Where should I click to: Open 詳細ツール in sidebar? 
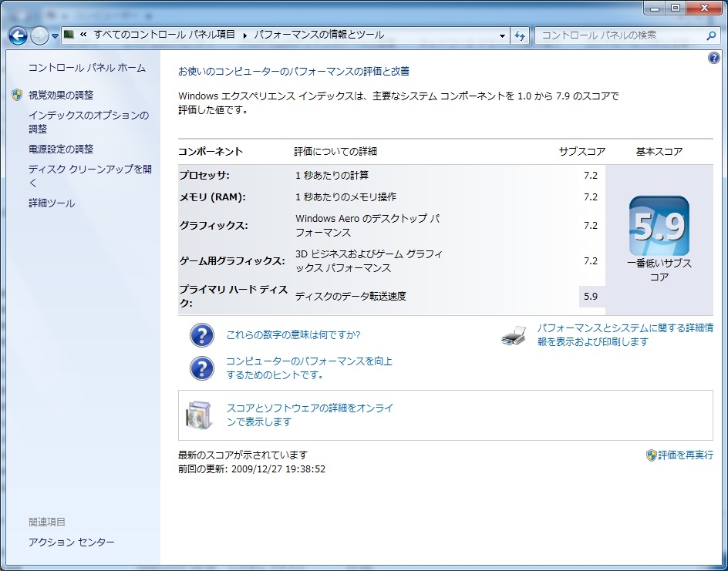click(52, 203)
